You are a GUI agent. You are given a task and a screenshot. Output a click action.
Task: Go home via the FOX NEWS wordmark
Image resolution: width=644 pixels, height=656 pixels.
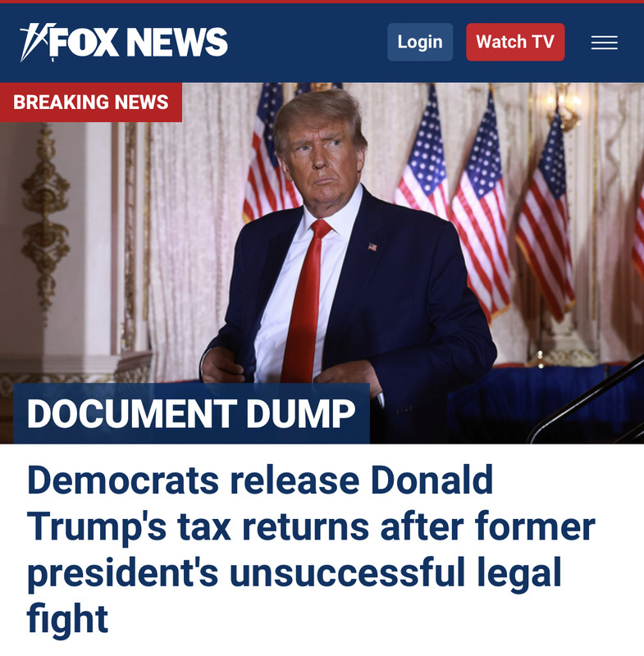[x=139, y=42]
